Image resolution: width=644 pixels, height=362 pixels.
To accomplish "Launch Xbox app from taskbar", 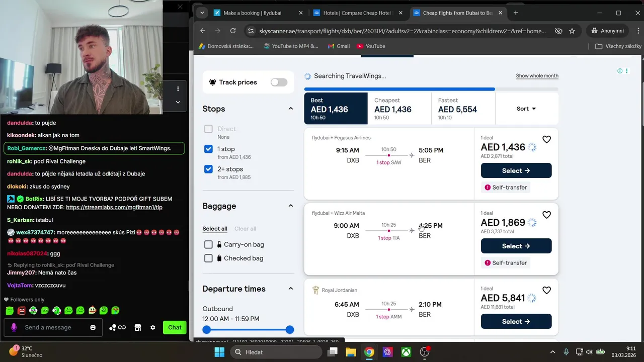I will pyautogui.click(x=406, y=352).
